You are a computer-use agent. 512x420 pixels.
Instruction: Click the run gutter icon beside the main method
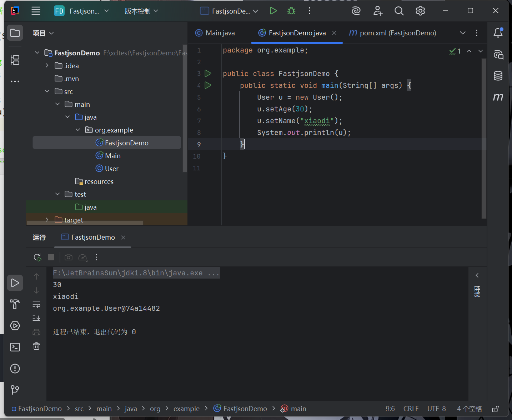click(x=208, y=85)
